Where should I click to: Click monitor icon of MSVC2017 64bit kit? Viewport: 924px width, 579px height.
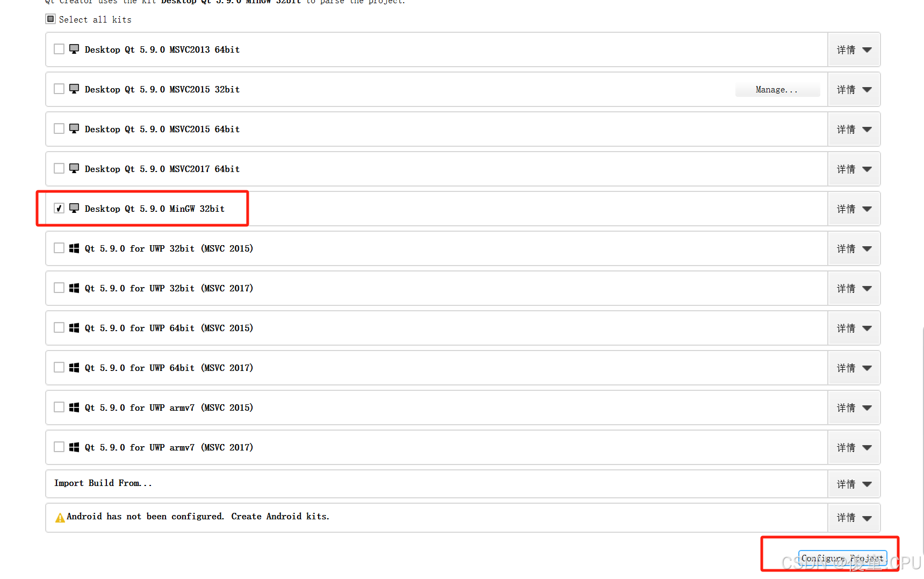[x=74, y=168]
